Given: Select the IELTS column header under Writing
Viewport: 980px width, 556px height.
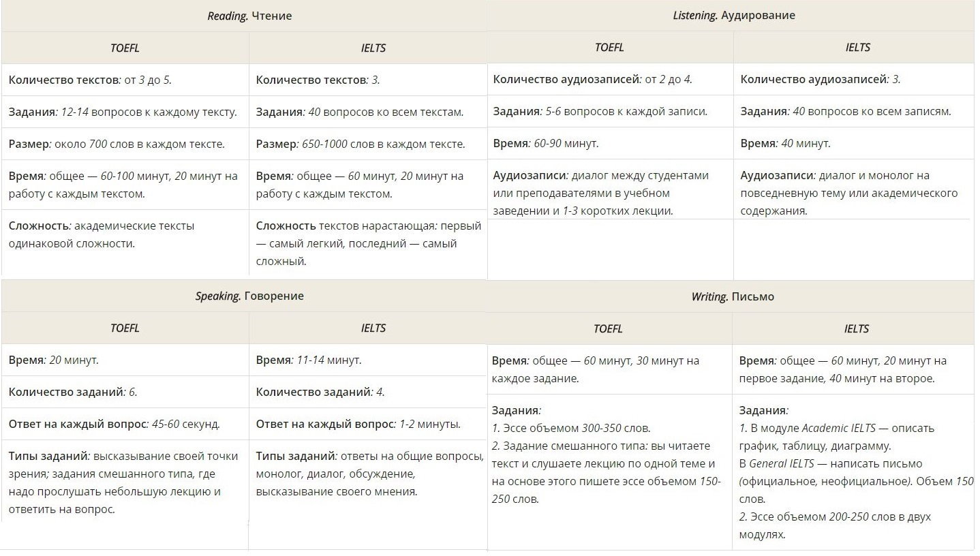Looking at the screenshot, I should pyautogui.click(x=856, y=328).
